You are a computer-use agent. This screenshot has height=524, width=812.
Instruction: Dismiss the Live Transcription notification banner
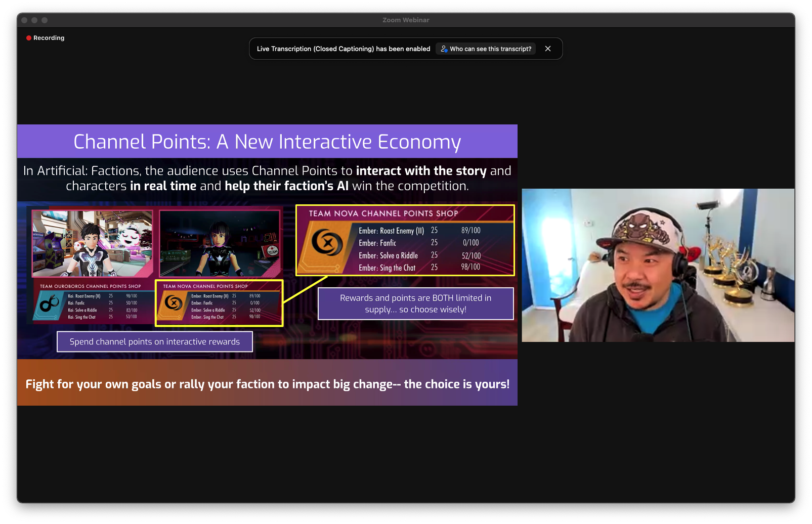(548, 49)
